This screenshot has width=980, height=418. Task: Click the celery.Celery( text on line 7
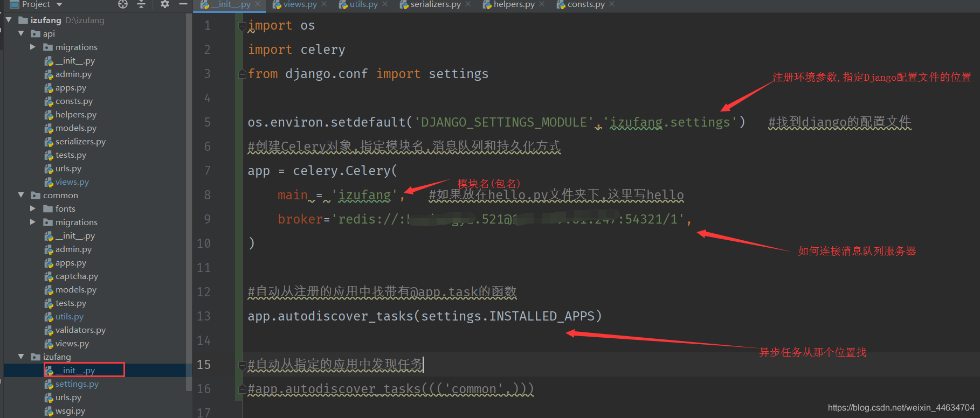[x=345, y=171]
